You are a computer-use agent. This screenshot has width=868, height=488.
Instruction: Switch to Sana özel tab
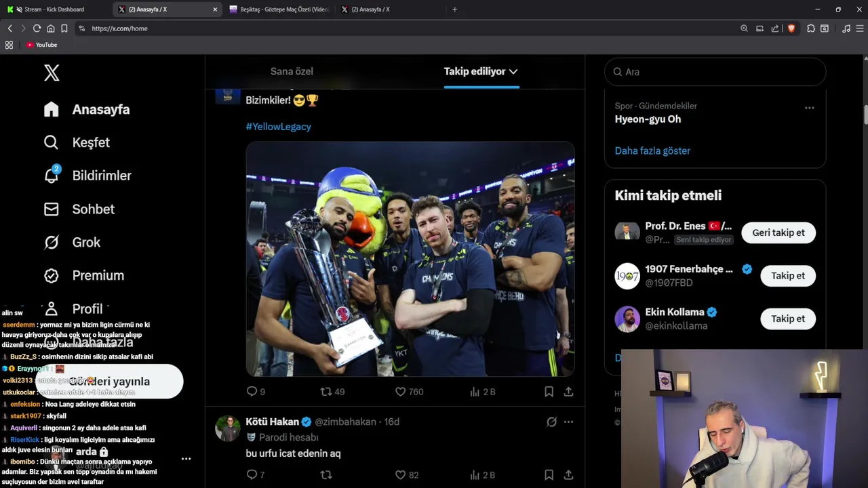click(x=292, y=71)
